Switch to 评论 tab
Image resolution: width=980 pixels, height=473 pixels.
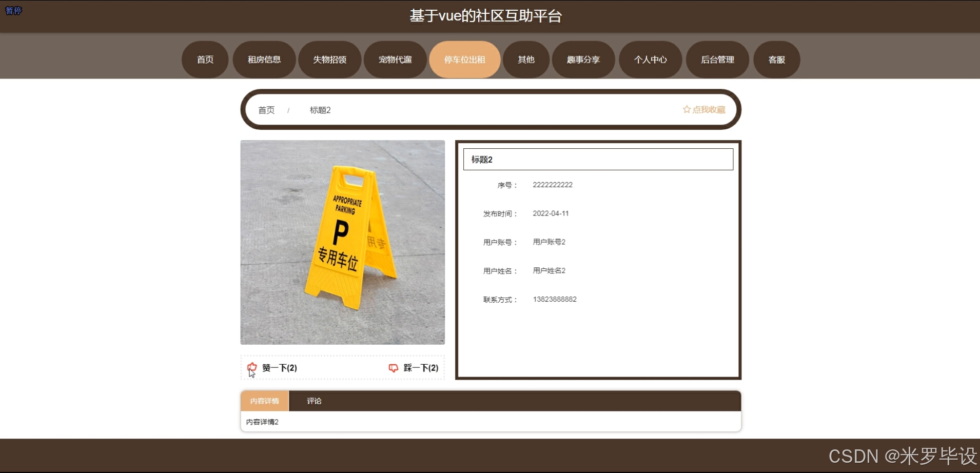pyautogui.click(x=314, y=401)
